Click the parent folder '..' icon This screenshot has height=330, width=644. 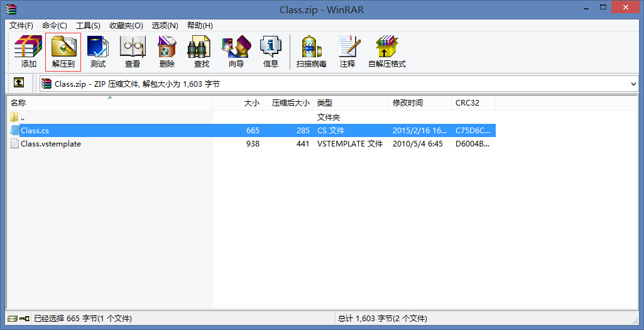[x=14, y=117]
